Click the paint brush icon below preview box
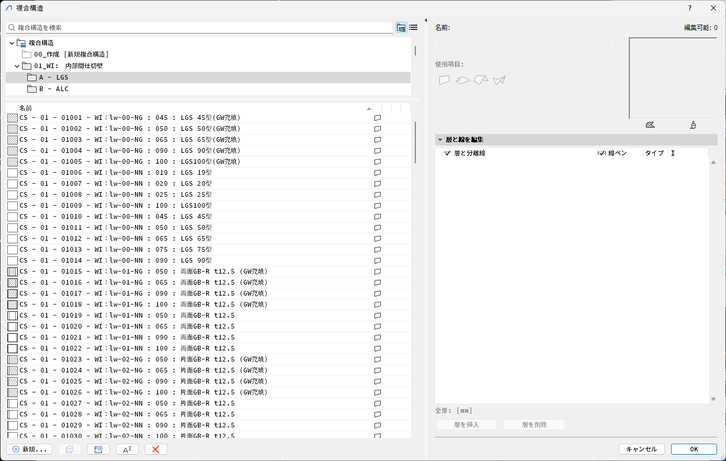The image size is (726, 461). [693, 125]
